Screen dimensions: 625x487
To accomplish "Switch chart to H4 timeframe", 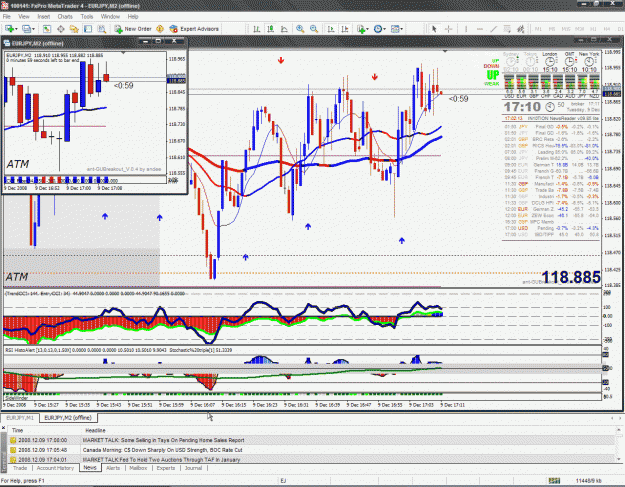I will pyautogui.click(x=607, y=29).
